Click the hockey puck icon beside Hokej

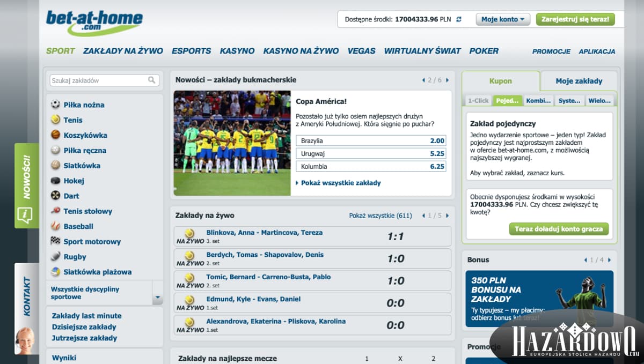click(x=55, y=181)
